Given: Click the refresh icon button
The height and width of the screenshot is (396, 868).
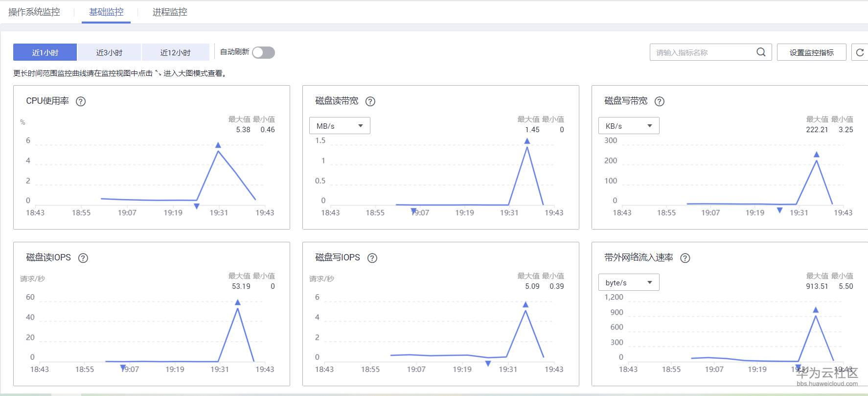Looking at the screenshot, I should tap(860, 52).
